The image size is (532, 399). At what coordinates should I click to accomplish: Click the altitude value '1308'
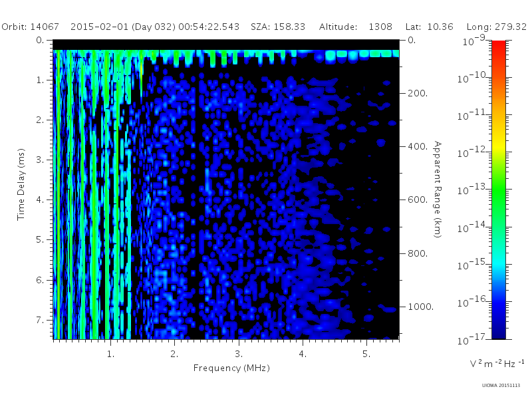380,27
